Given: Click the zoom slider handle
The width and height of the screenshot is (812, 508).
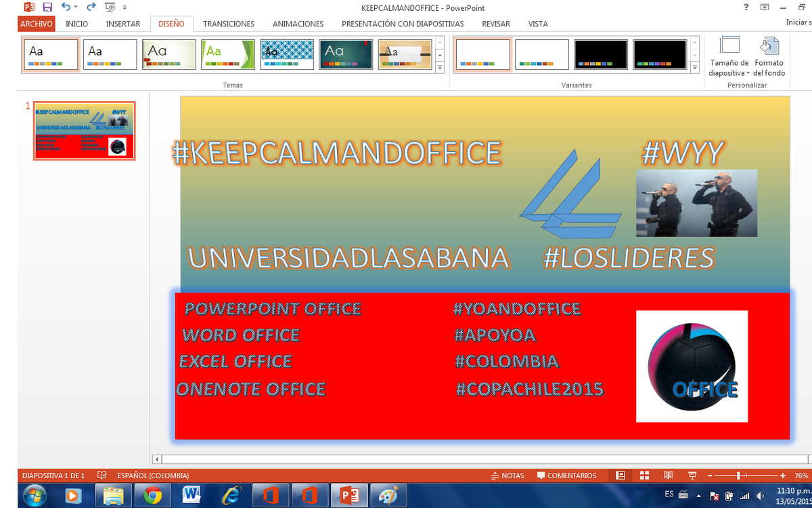Looking at the screenshot, I should click(x=738, y=475).
